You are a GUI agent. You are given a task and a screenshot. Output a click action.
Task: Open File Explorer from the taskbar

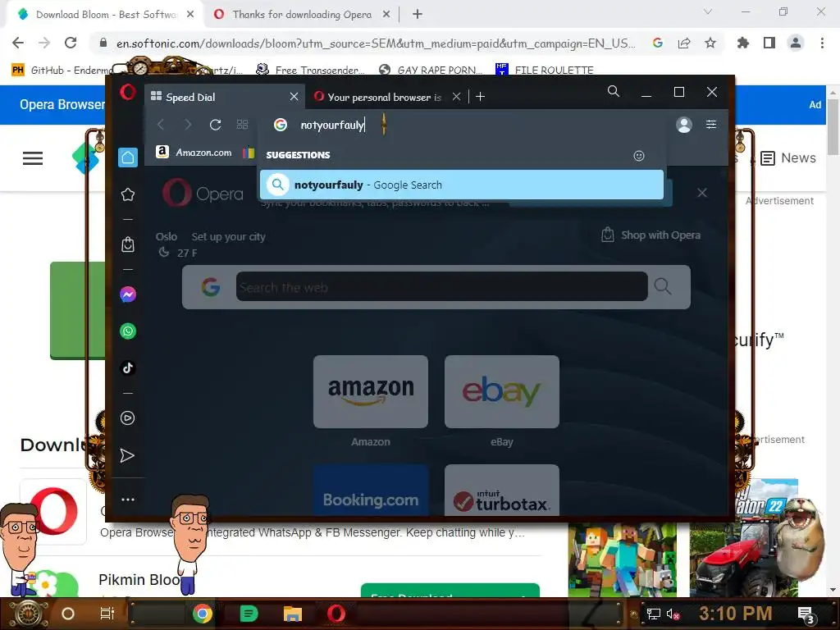293,614
